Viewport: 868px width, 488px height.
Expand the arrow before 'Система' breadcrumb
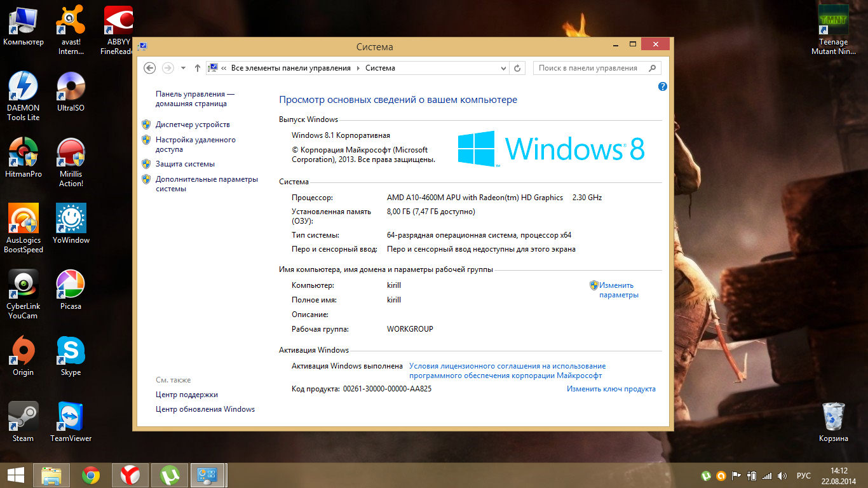[x=358, y=68]
